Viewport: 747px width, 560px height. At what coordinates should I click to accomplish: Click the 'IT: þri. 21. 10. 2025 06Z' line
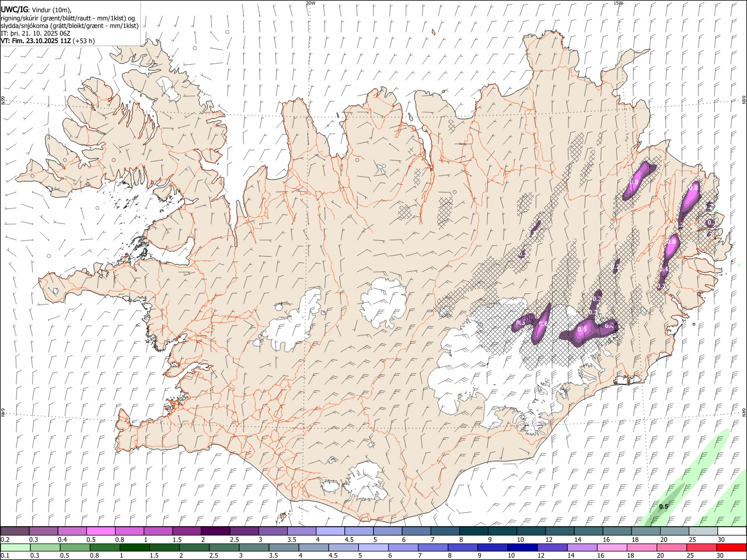(37, 33)
